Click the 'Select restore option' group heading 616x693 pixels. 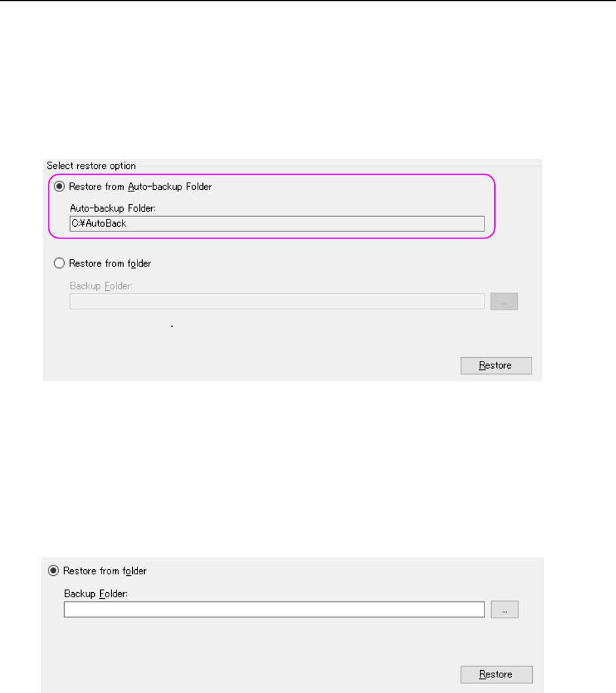point(91,166)
